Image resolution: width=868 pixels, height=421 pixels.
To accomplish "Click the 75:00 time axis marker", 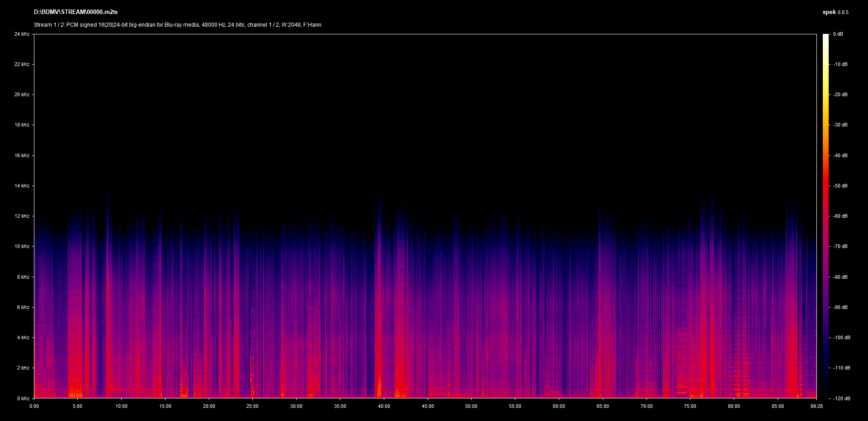I will [x=690, y=406].
